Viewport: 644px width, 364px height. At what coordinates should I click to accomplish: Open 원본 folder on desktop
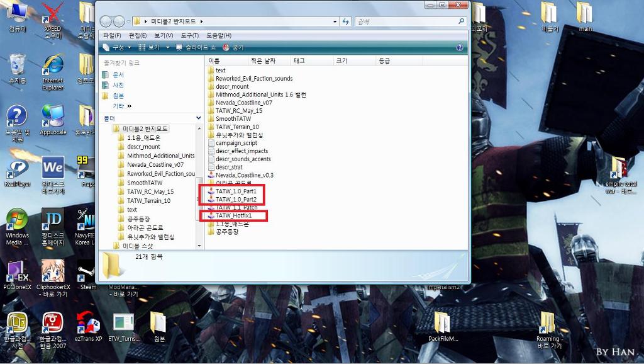(159, 327)
